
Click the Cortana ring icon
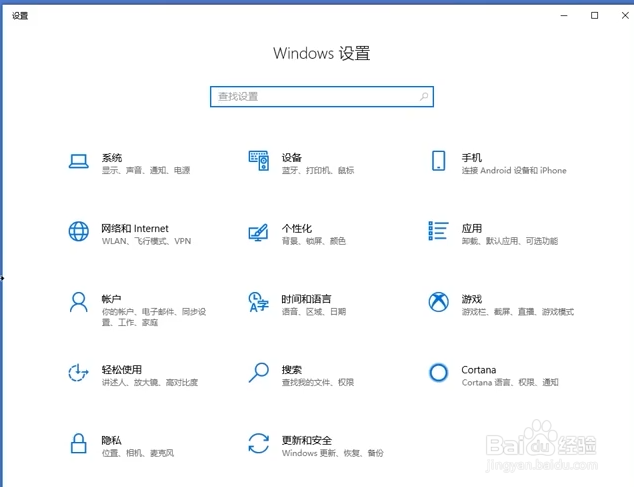(439, 373)
